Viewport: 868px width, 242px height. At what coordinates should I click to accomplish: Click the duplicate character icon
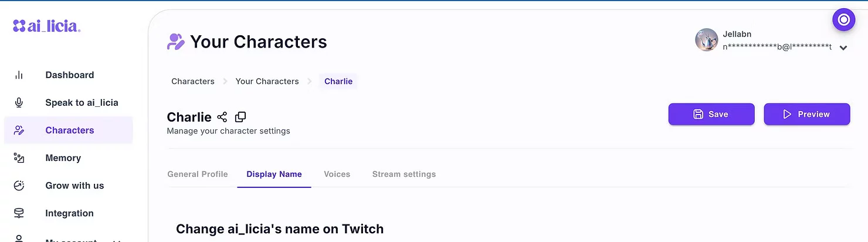coord(240,117)
